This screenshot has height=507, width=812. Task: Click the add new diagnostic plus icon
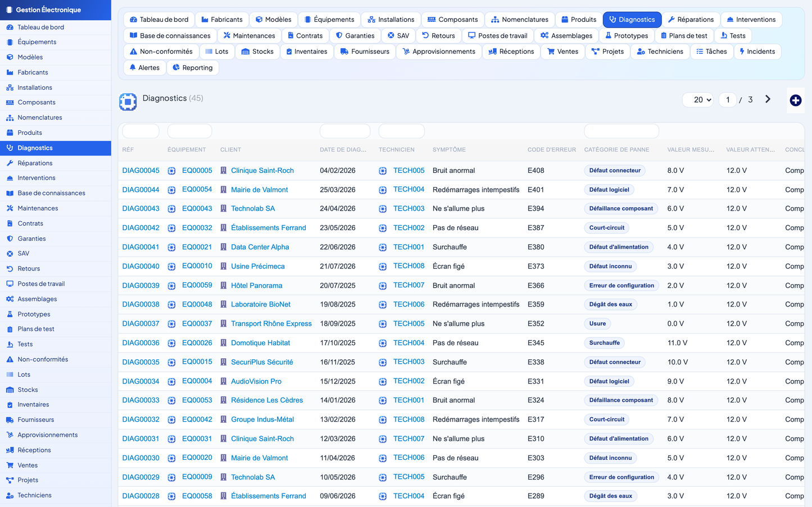(795, 101)
